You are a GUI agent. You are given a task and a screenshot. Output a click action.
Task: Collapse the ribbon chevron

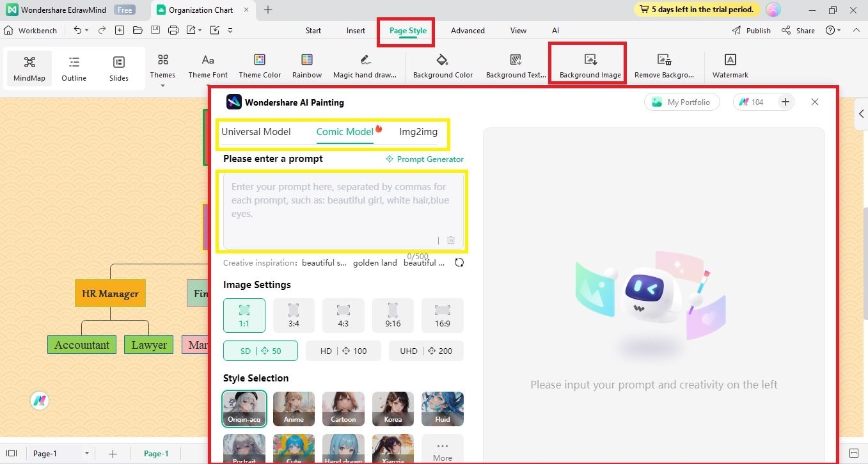[856, 31]
